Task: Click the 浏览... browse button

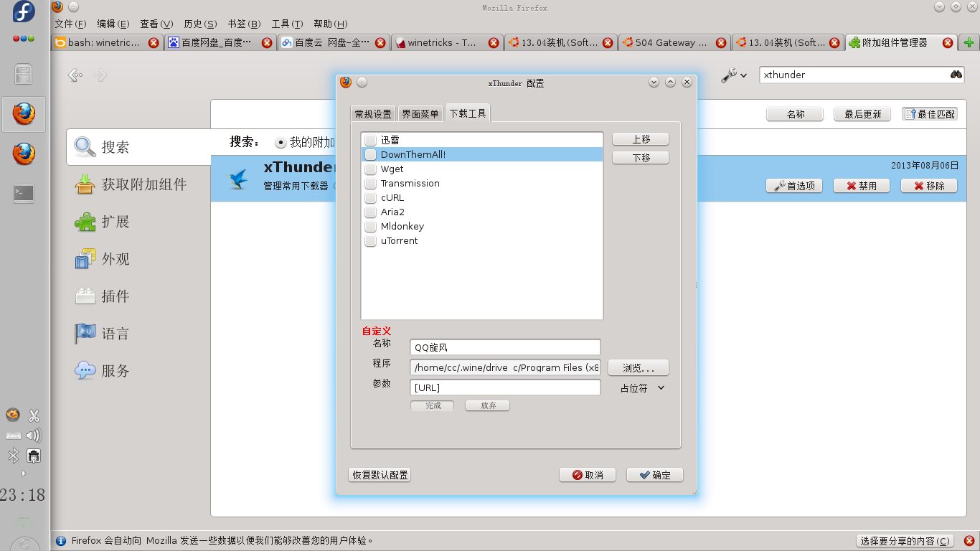Action: 639,368
